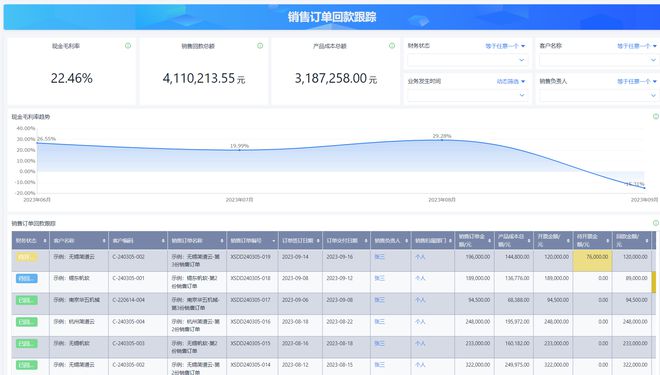The width and height of the screenshot is (660, 375).
Task: Click the 26.55% data point on trend chart
Action: (37, 143)
